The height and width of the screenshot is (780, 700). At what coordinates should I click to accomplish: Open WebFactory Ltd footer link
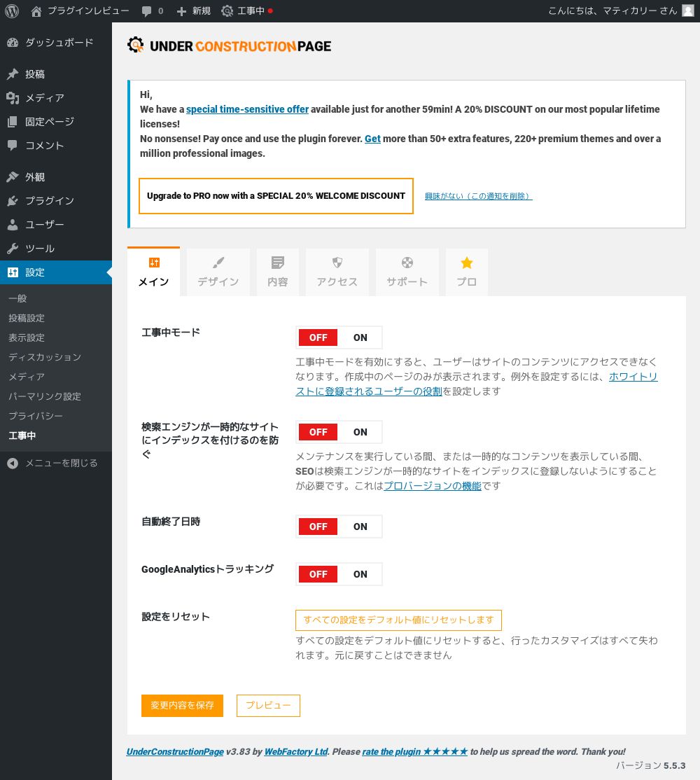point(296,752)
